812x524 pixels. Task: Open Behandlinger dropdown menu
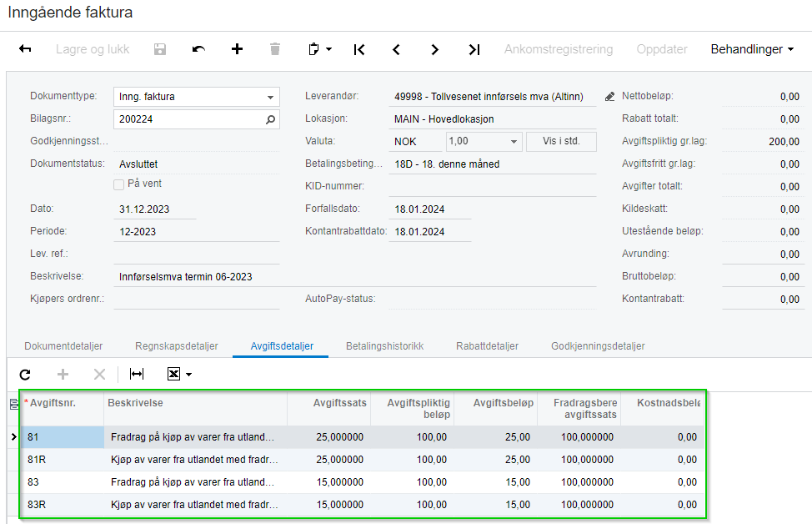[752, 49]
